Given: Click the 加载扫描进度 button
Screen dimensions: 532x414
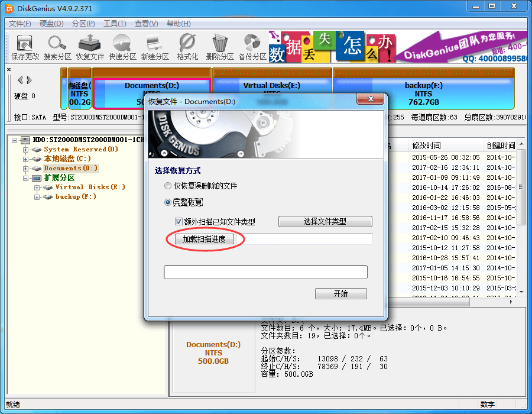Looking at the screenshot, I should click(205, 240).
